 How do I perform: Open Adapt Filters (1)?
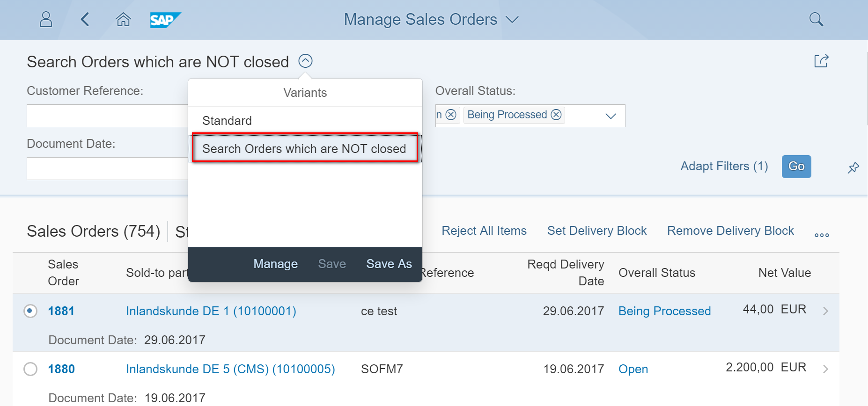724,166
